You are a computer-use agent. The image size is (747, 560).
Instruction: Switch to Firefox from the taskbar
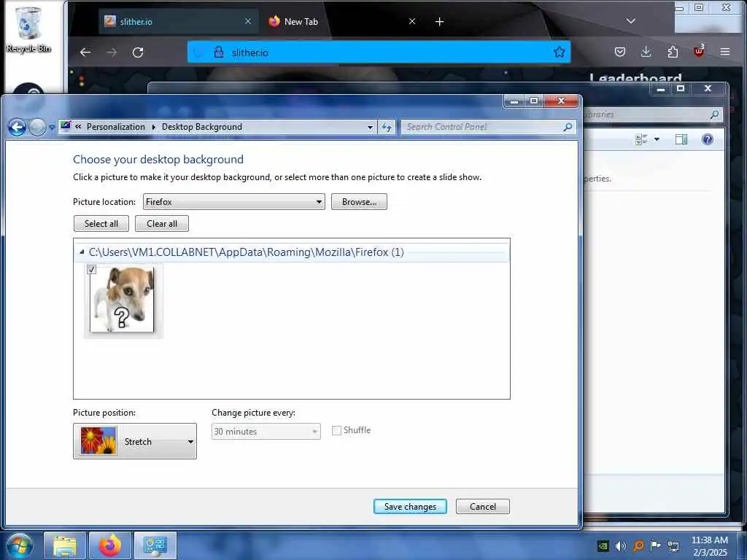click(110, 545)
